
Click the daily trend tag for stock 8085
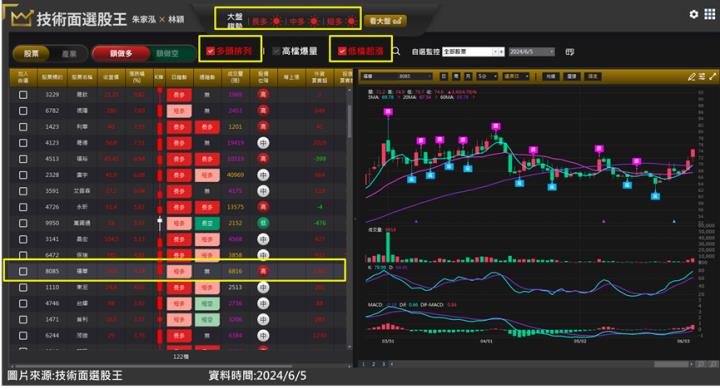(x=179, y=271)
